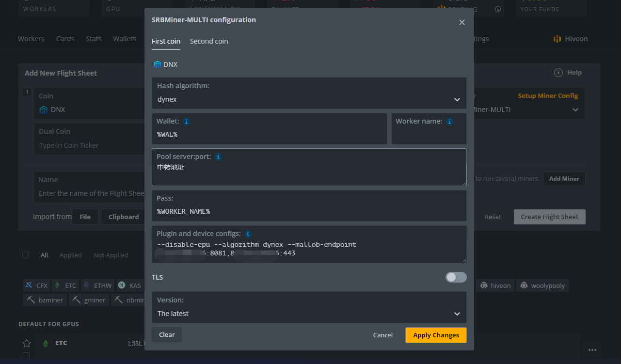
Task: Filter by ETHW coin tag
Action: click(x=97, y=285)
